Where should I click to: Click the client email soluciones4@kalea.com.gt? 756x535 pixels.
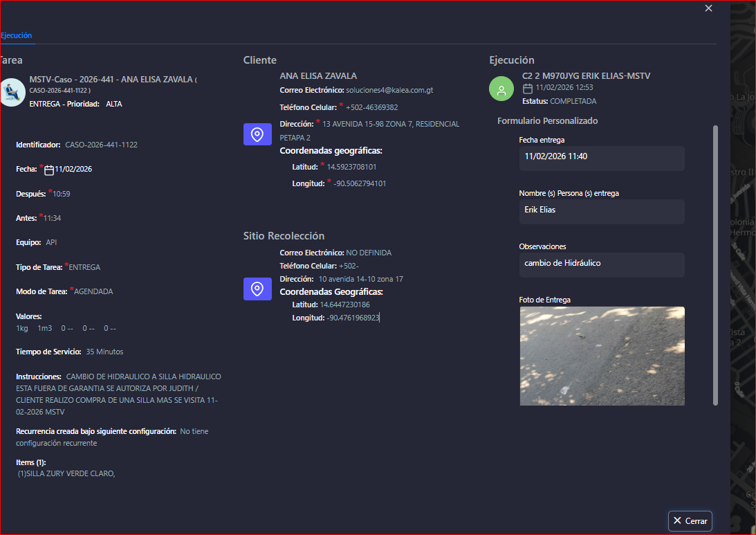pos(389,91)
